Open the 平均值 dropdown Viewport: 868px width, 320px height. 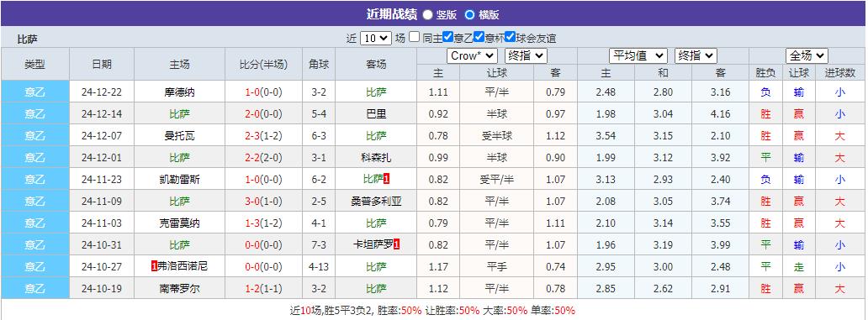638,55
